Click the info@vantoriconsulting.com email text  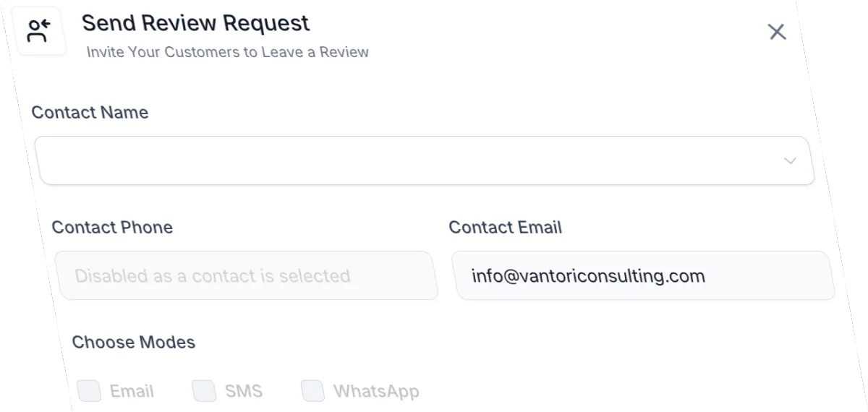click(x=588, y=275)
